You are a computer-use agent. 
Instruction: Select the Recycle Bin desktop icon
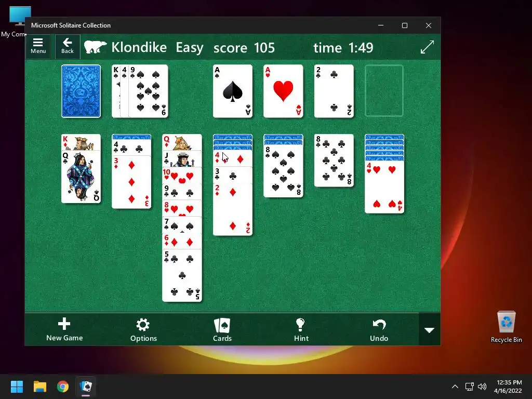tap(506, 327)
